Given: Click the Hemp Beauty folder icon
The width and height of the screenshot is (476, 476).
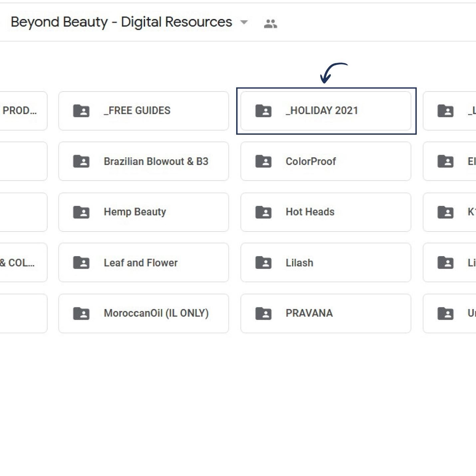Looking at the screenshot, I should [x=81, y=212].
